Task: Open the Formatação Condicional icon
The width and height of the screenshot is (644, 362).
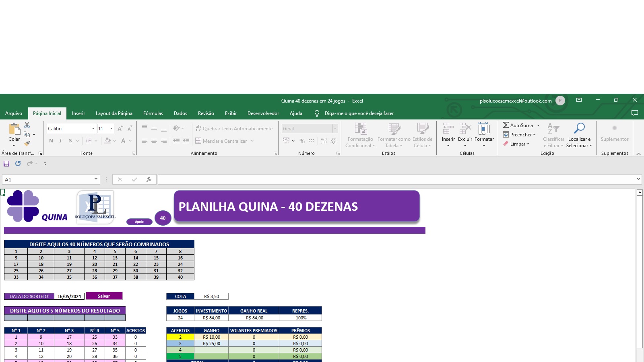Action: [361, 129]
